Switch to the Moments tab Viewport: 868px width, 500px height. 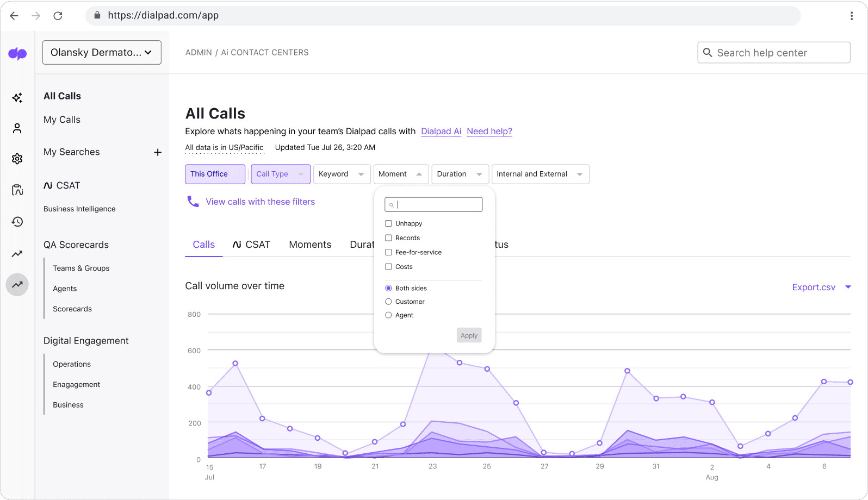tap(310, 245)
